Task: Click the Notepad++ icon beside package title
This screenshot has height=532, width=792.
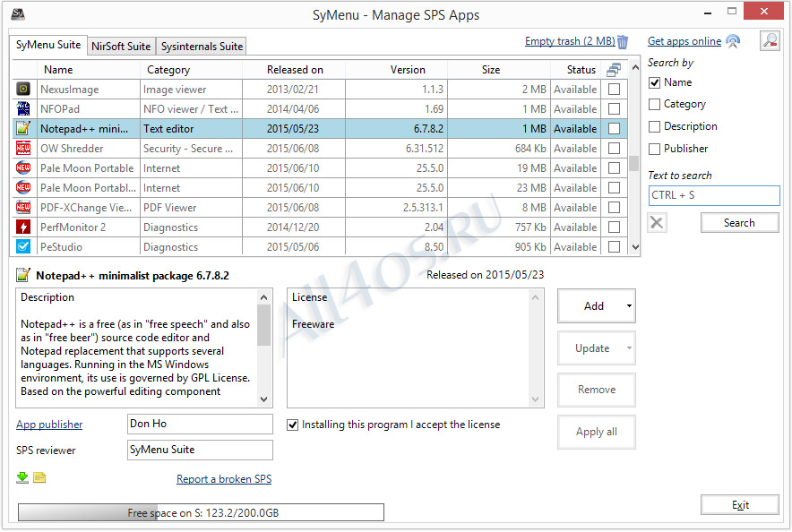Action: [23, 275]
